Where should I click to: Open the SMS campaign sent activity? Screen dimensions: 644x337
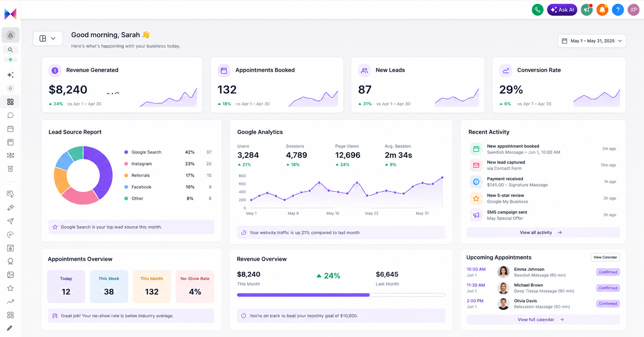click(x=543, y=215)
